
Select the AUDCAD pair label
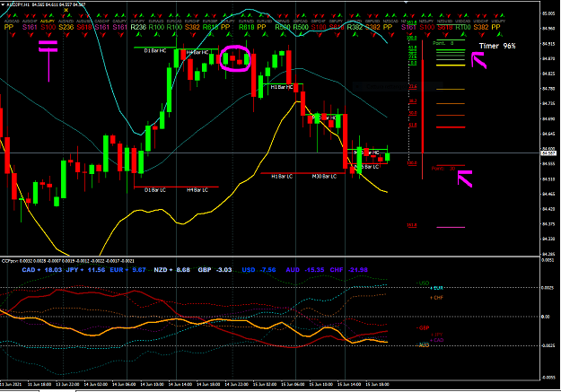point(12,22)
